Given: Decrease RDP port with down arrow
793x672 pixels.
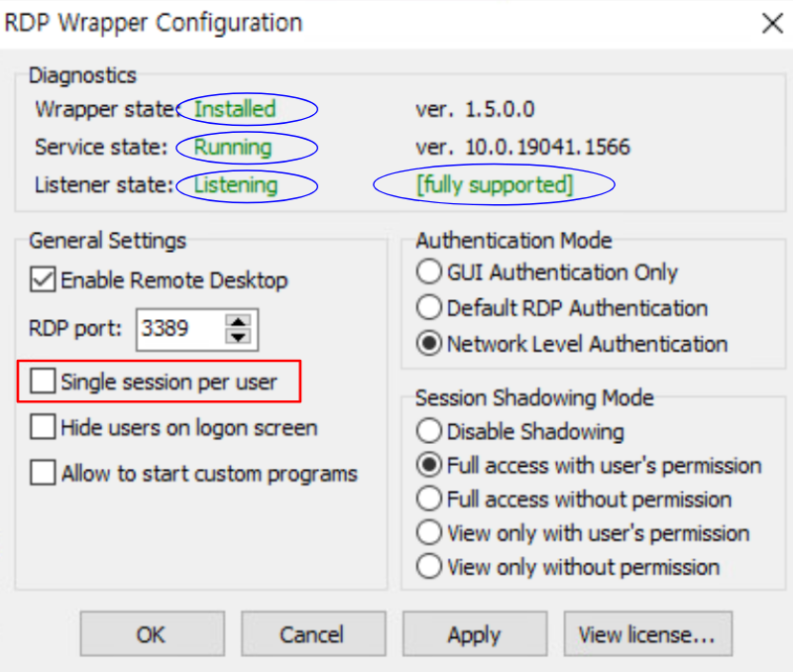Looking at the screenshot, I should (238, 337).
